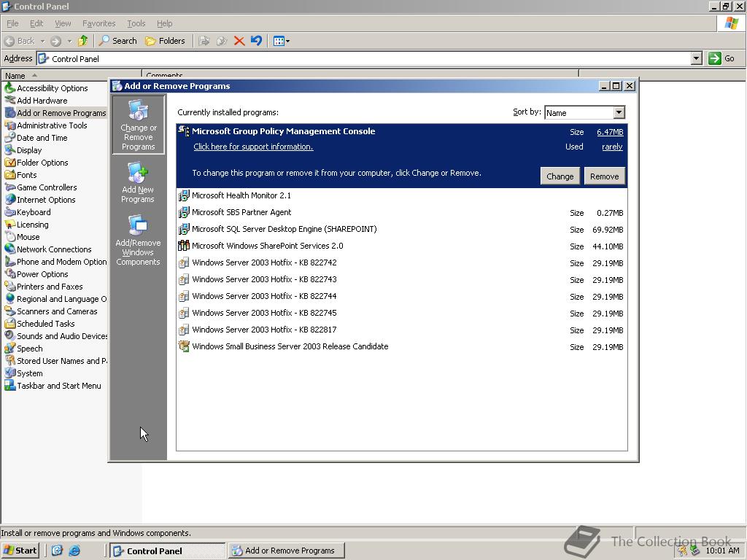Viewport: 747px width, 560px height.
Task: Click the Back toolbar button
Action: click(20, 41)
